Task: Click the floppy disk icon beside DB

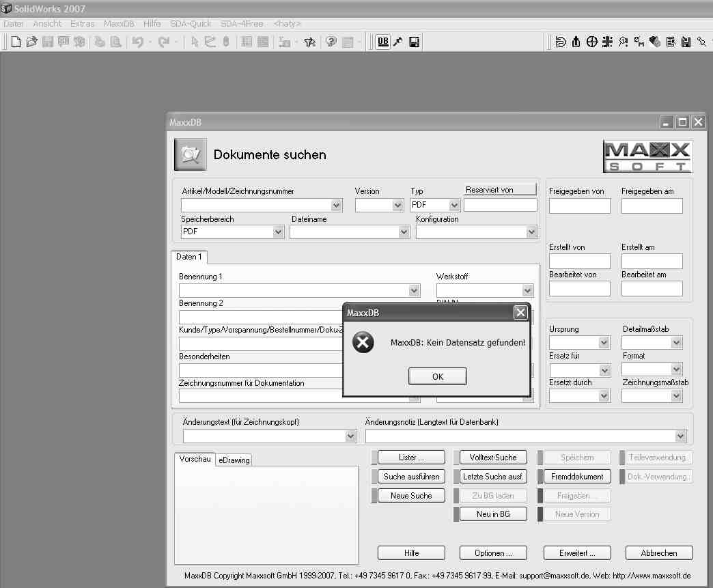Action: pyautogui.click(x=414, y=42)
